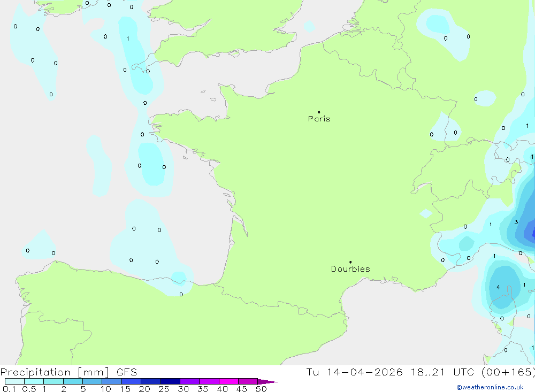Click the date '14-04-2026' in the header
Image resolution: width=535 pixels, height=392 pixels.
coord(364,372)
